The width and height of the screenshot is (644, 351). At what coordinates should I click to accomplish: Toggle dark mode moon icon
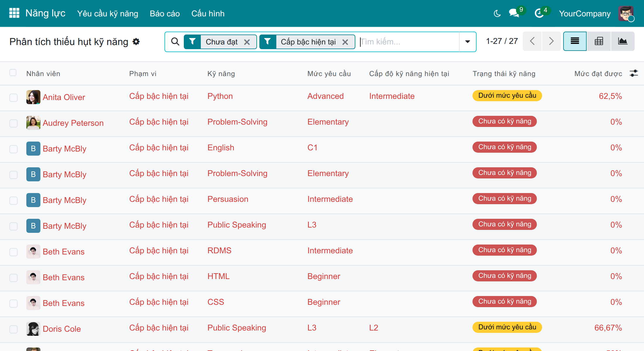click(497, 13)
